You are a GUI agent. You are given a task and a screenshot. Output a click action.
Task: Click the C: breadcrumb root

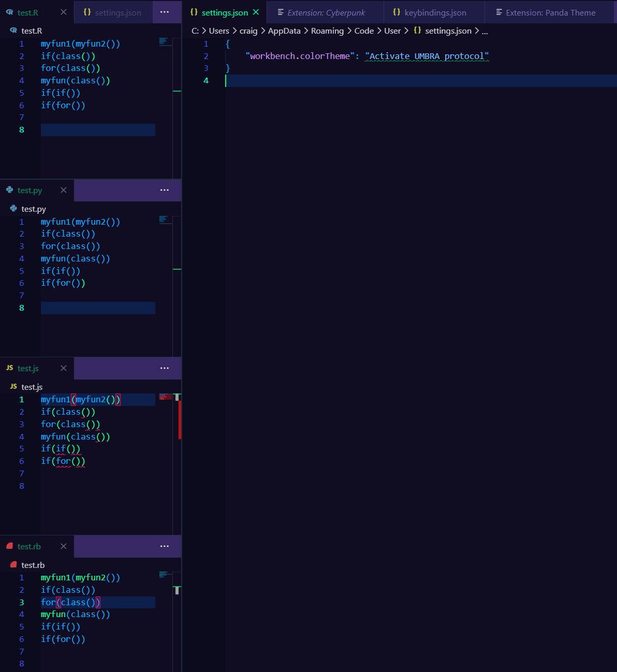coord(195,31)
